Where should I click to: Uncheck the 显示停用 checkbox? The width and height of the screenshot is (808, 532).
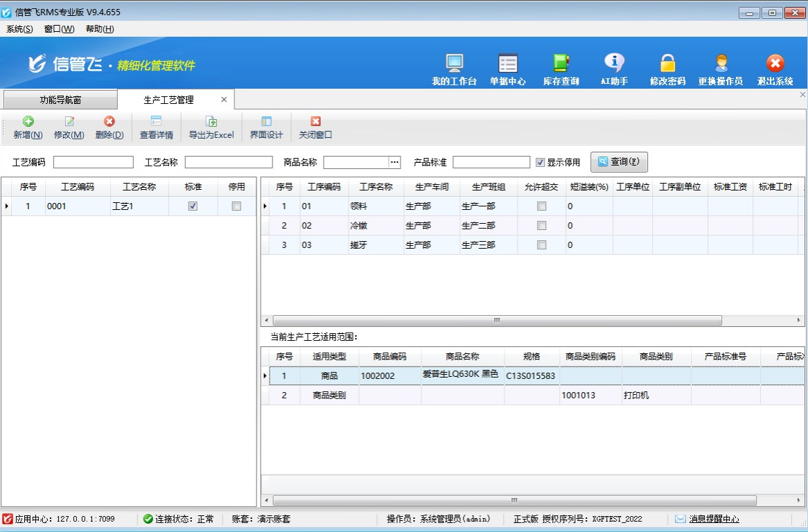[x=541, y=162]
